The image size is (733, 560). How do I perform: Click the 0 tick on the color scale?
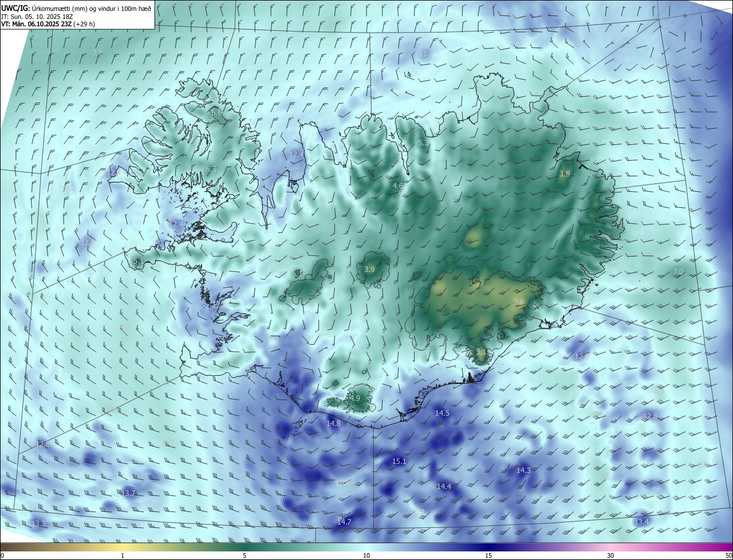pyautogui.click(x=2, y=555)
